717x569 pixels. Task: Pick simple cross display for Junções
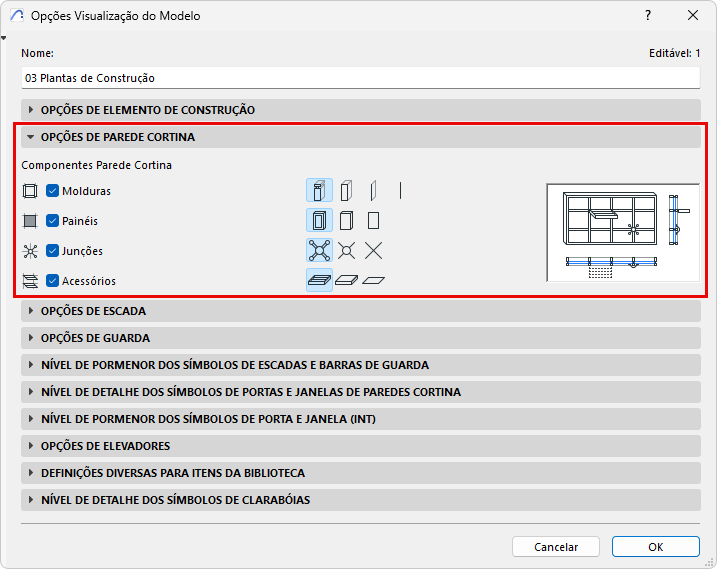point(373,251)
